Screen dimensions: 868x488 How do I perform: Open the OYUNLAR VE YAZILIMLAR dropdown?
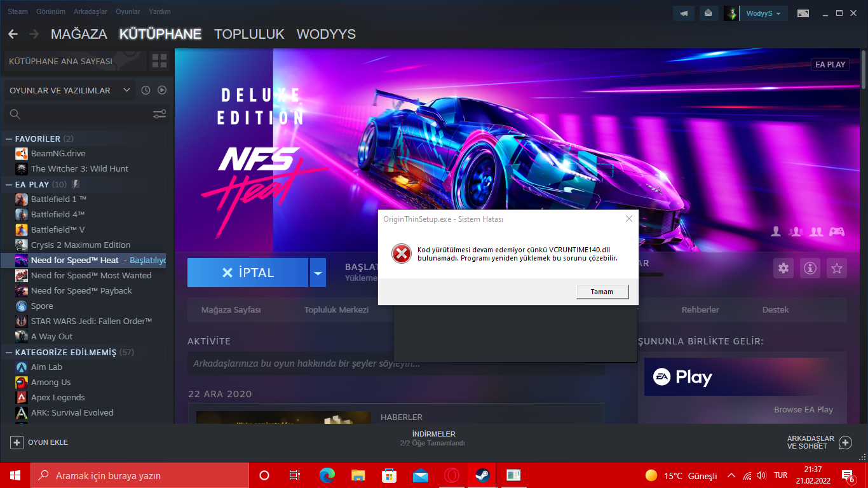tap(69, 90)
